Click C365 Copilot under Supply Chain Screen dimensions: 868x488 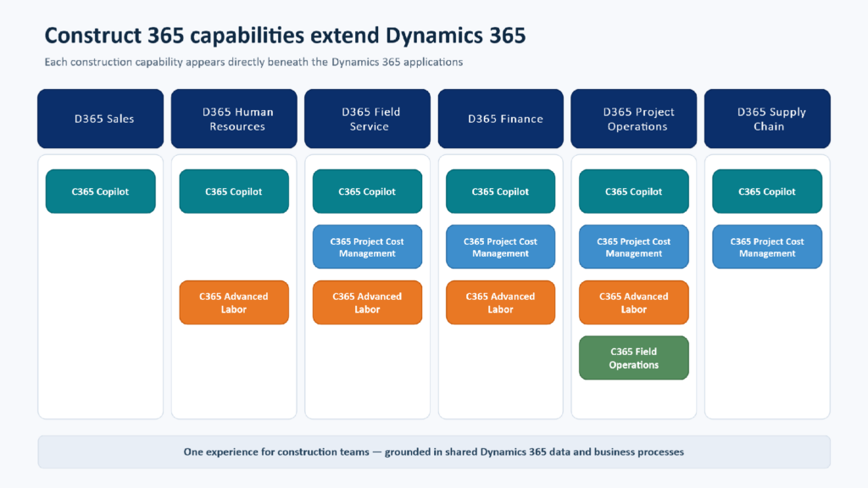pos(767,191)
